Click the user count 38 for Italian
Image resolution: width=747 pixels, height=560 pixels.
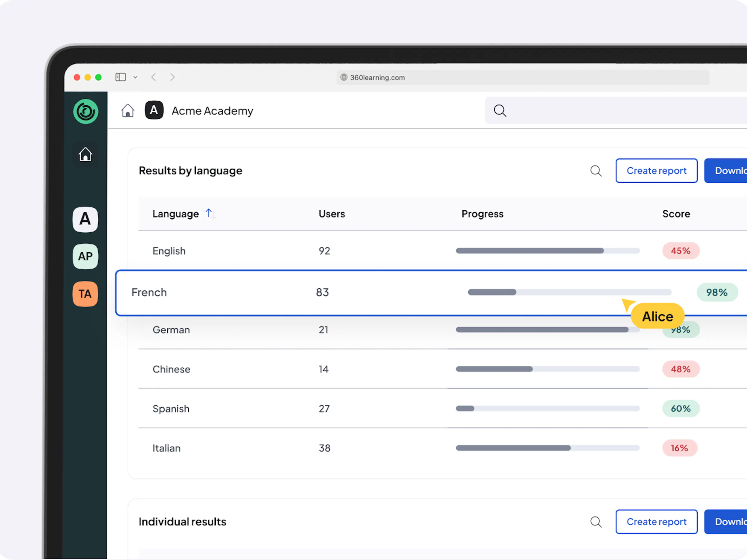coord(325,448)
